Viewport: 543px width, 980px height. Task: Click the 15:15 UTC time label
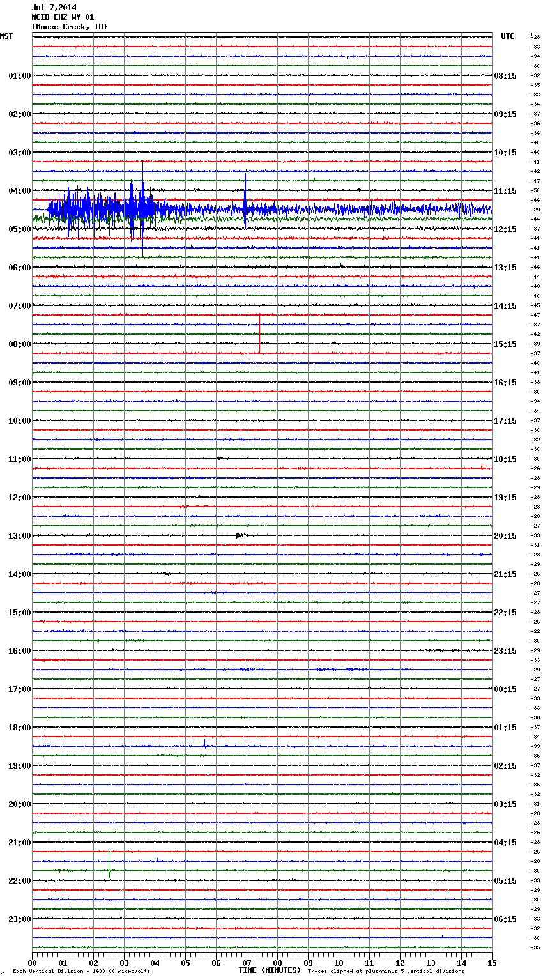[x=505, y=344]
